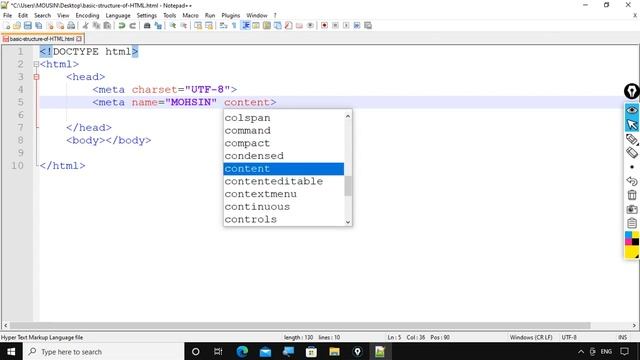Click the Type here to search box

tap(102, 351)
